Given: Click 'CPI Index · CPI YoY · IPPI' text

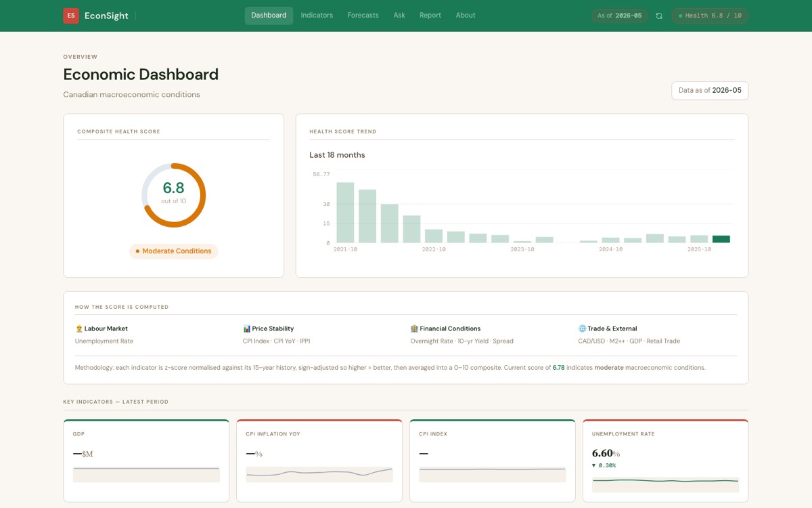Looking at the screenshot, I should pyautogui.click(x=276, y=341).
